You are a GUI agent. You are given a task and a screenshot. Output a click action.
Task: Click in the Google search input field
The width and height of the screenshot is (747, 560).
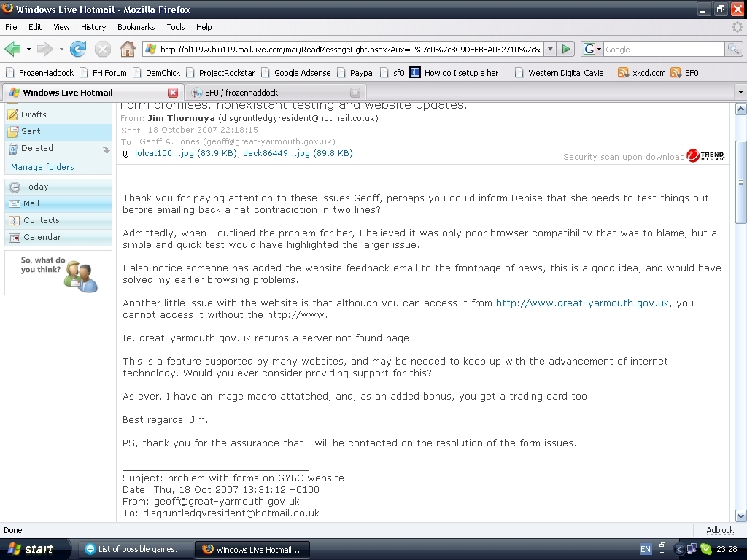662,49
